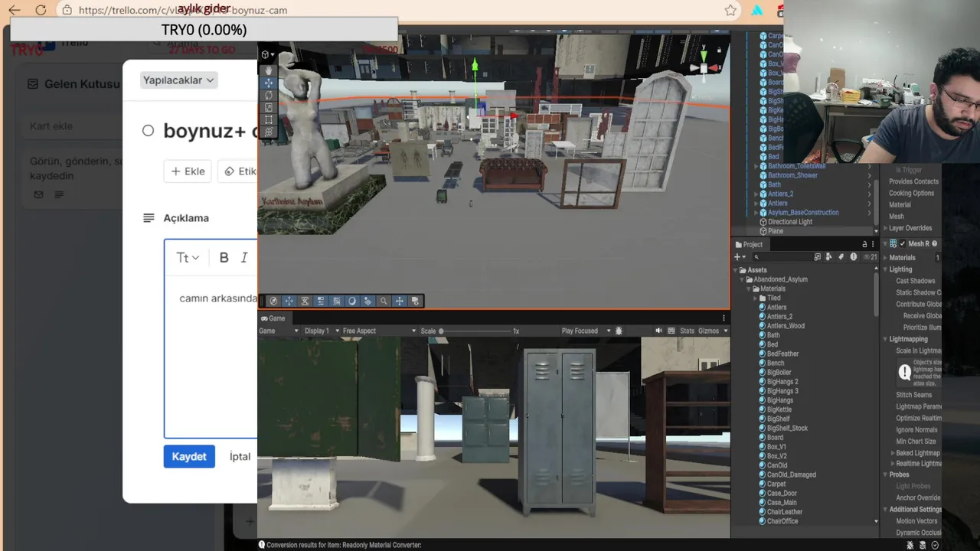Image resolution: width=980 pixels, height=551 pixels.
Task: Open the Play Focused dropdown
Action: pos(586,331)
